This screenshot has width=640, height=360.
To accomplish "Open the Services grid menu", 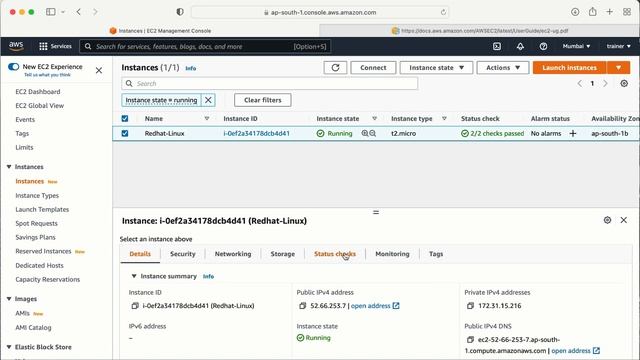I will click(x=55, y=47).
